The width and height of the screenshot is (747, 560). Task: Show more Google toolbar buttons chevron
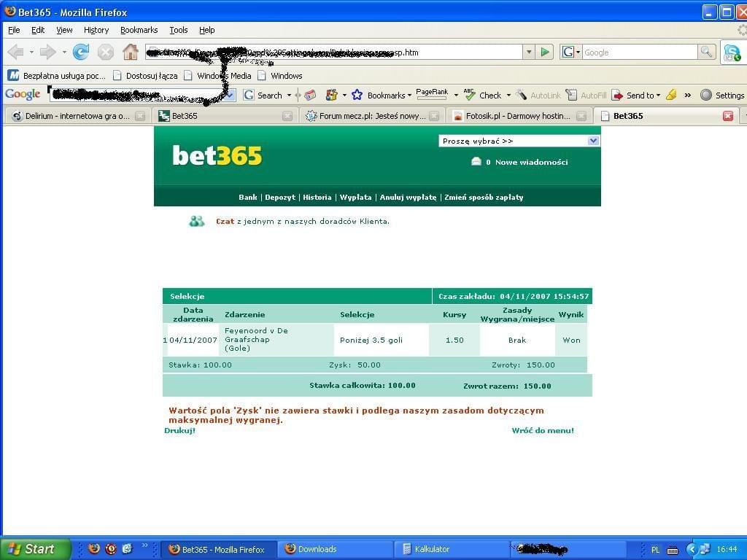[688, 96]
